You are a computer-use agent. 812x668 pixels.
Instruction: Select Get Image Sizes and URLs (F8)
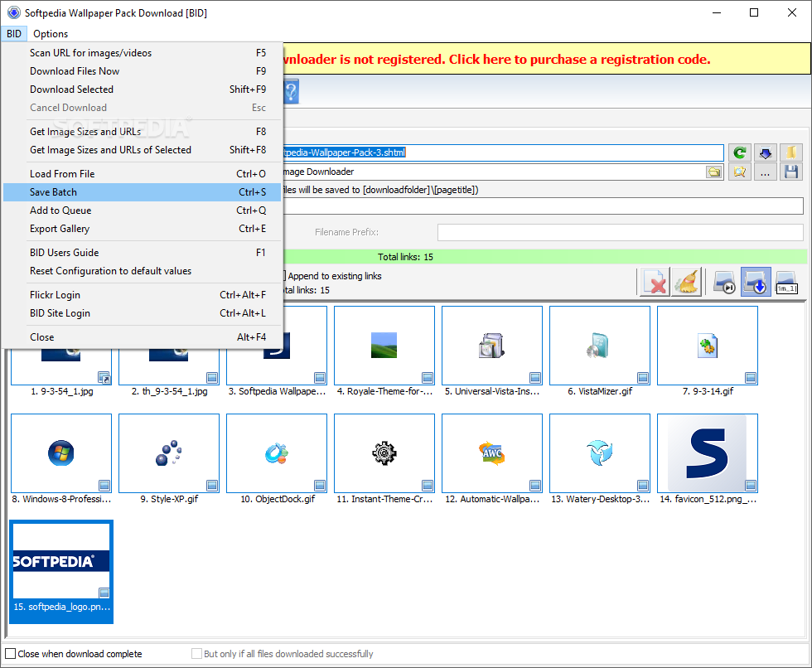coord(143,132)
